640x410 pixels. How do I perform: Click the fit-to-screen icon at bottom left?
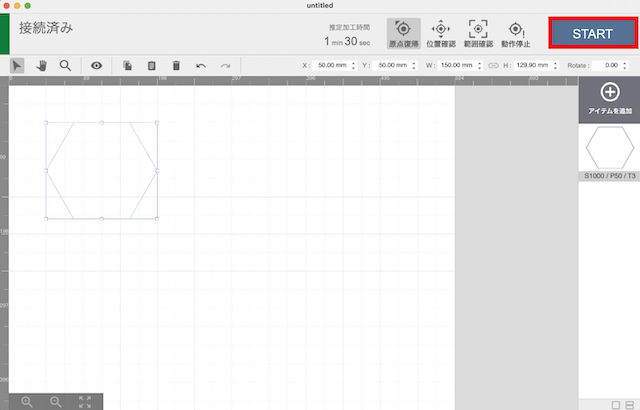[x=85, y=401]
